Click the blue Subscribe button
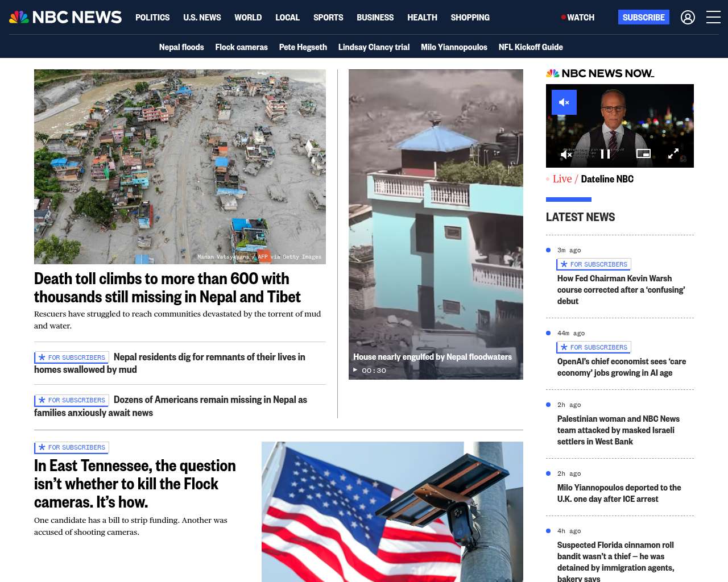728x582 pixels. pos(643,17)
